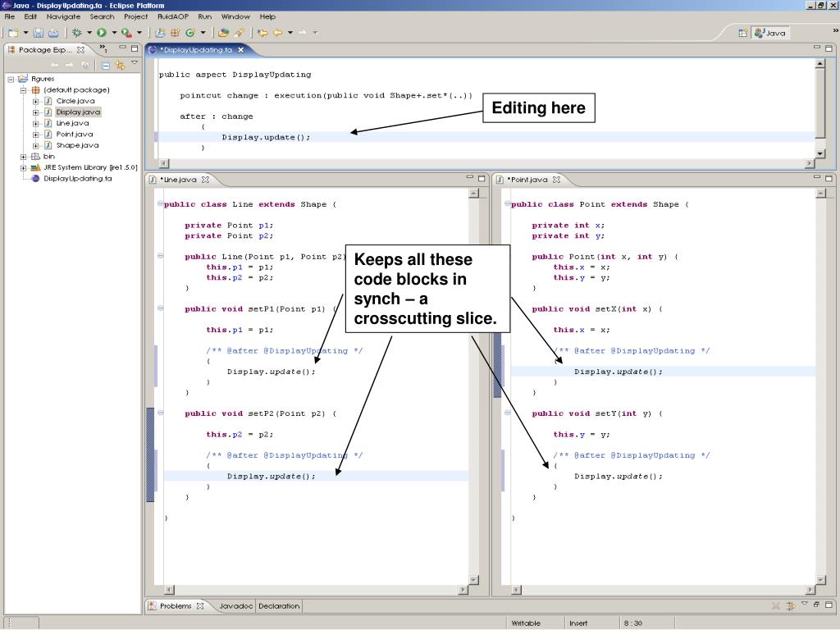Image resolution: width=840 pixels, height=630 pixels.
Task: Fold the setP1 method in Line.java
Action: (160, 308)
